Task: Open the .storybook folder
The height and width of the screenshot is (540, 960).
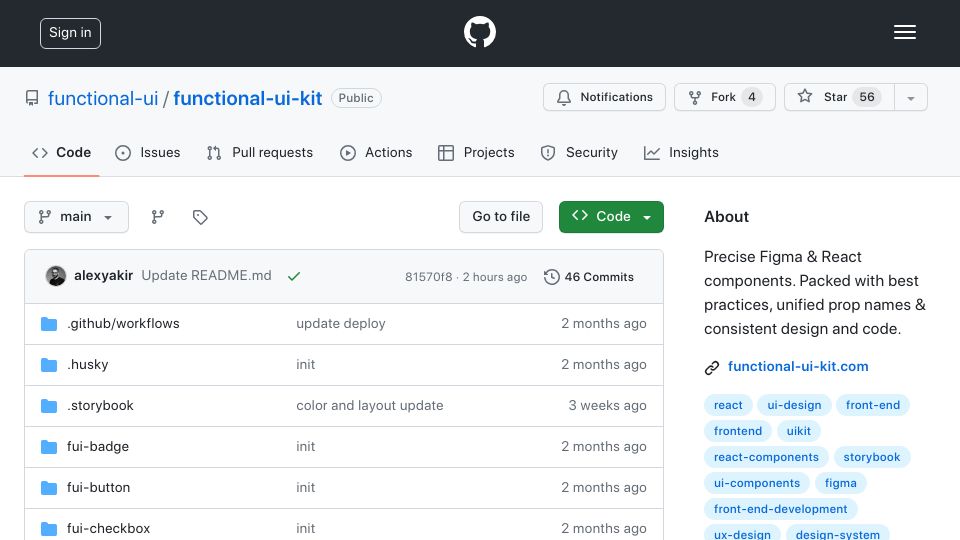Action: point(100,405)
